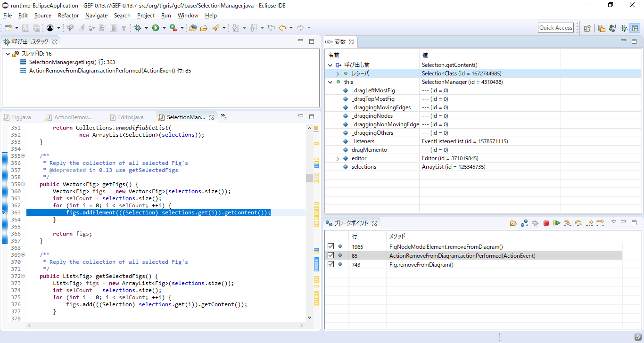Click the Save icon in toolbar
Screen dimensions: 644x343
tap(25, 28)
